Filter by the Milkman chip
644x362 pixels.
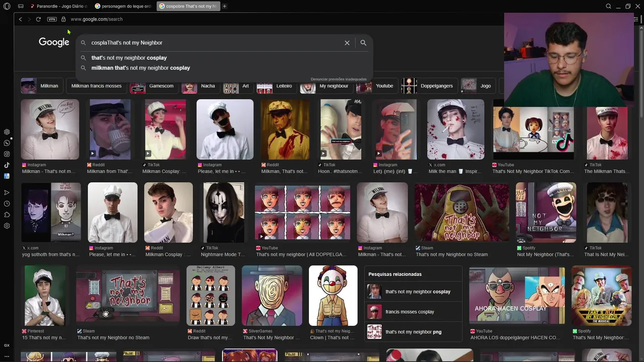pos(42,86)
